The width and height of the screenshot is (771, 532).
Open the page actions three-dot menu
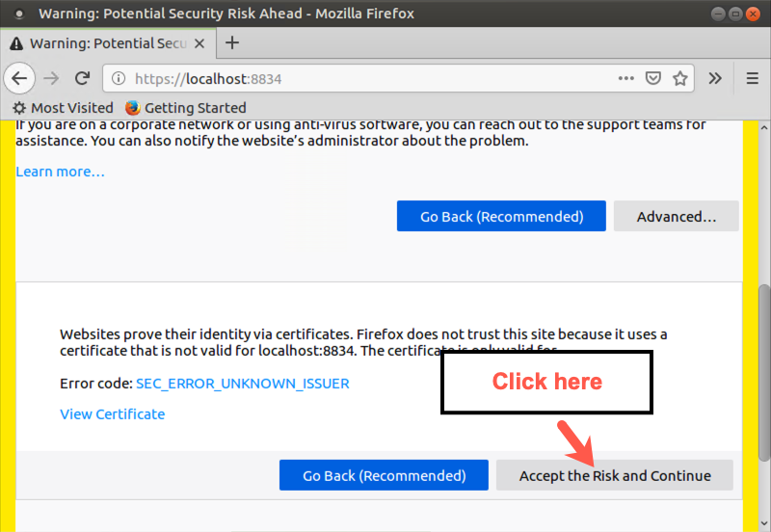point(625,78)
